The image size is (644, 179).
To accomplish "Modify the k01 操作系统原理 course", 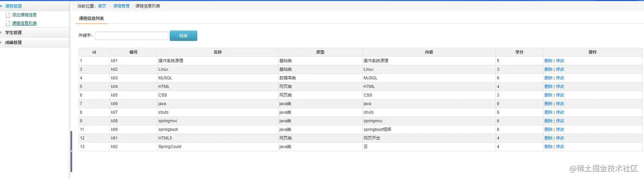I will coord(560,61).
